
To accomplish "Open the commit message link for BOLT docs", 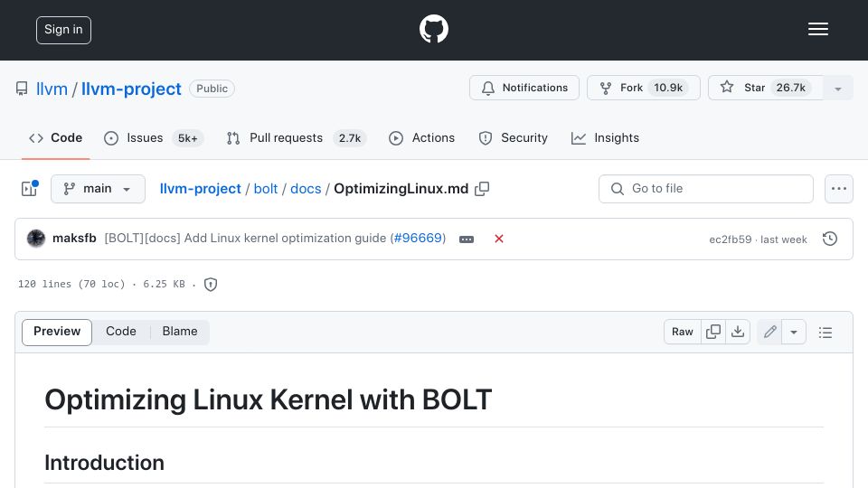I will [x=245, y=239].
